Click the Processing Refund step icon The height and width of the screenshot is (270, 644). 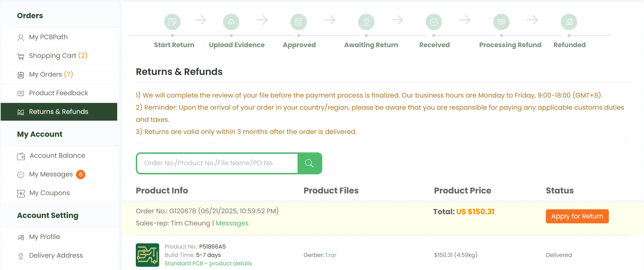501,22
